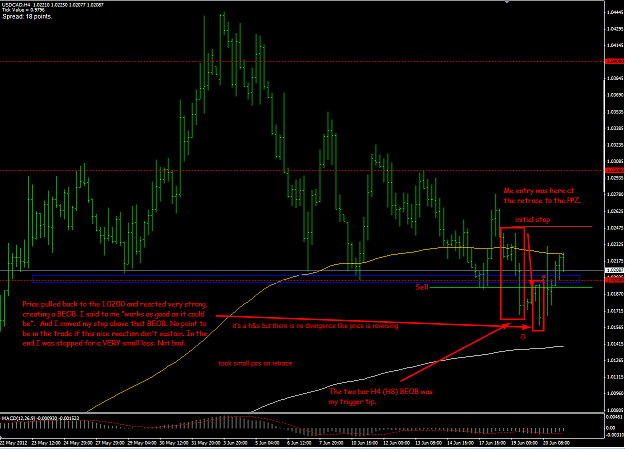
Task: Click the 1.04145 price axis label
Action: point(615,45)
